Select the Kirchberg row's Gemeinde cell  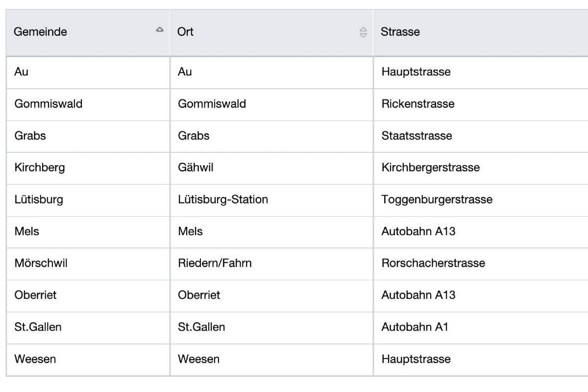(x=40, y=168)
